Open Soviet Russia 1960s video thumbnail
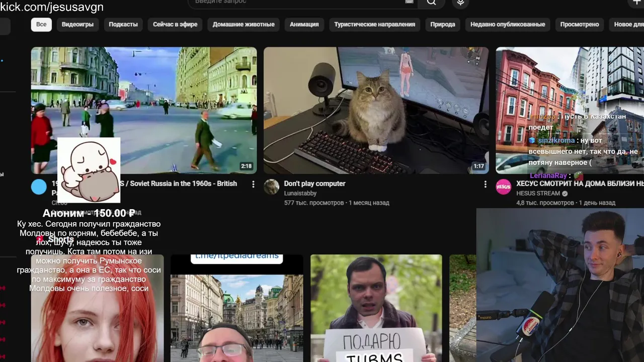The image size is (644, 362). [144, 111]
